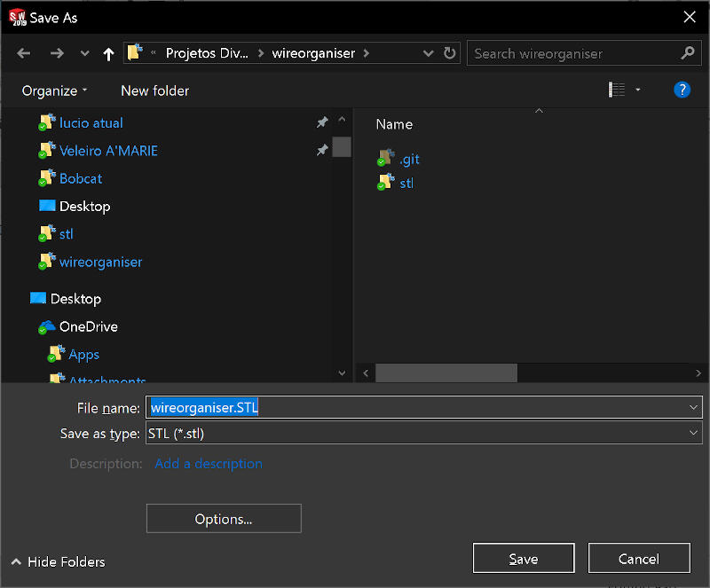Click the pin icon beside Veleiro A'MARIE
The width and height of the screenshot is (710, 588).
pos(322,150)
